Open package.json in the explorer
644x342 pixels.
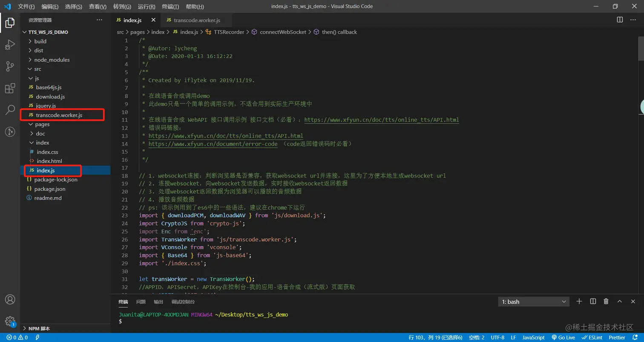49,189
